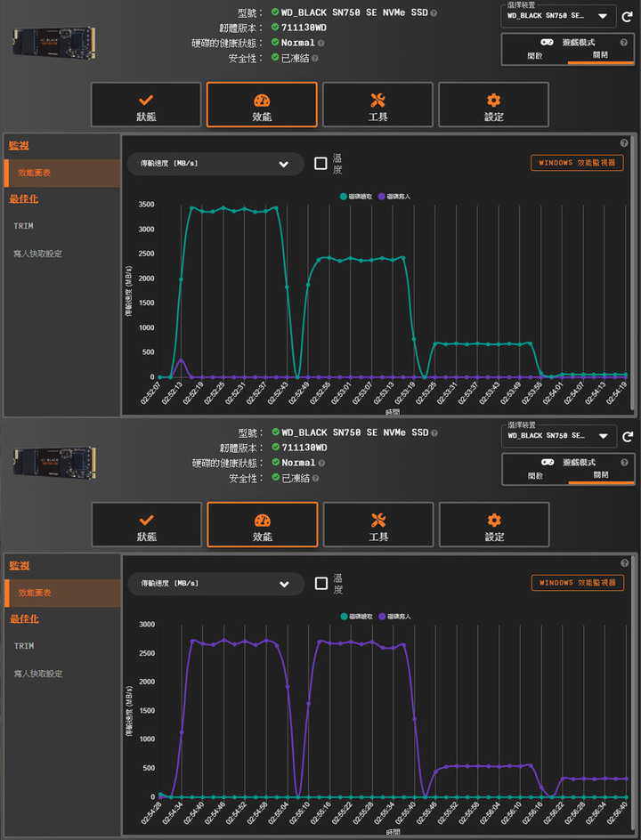Open 傳輸速度 [MB/s] dropdown in upper dashboard

tap(215, 164)
